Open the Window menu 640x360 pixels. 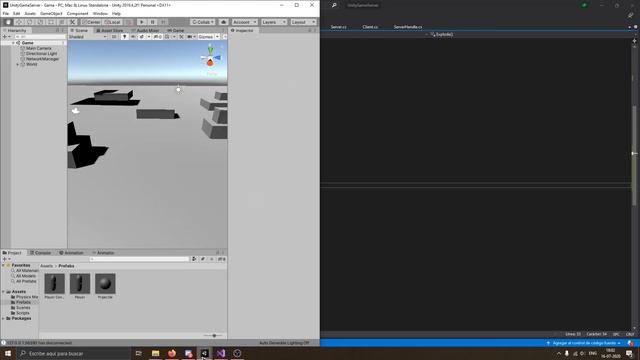click(100, 13)
